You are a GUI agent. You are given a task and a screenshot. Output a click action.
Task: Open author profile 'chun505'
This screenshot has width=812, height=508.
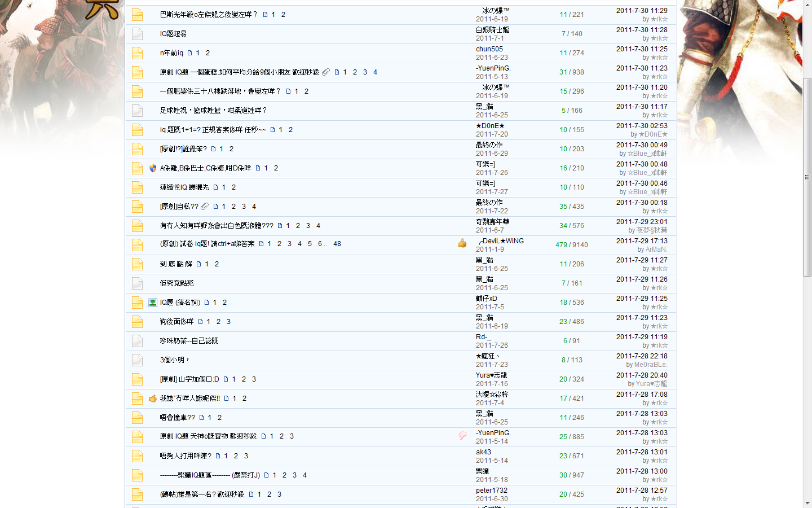point(489,49)
